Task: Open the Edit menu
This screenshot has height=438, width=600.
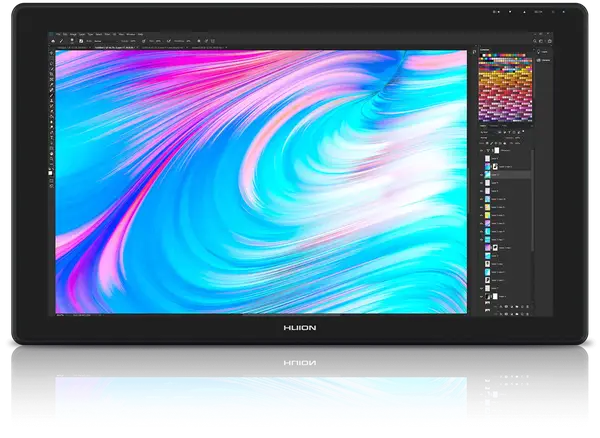Action: click(x=65, y=34)
